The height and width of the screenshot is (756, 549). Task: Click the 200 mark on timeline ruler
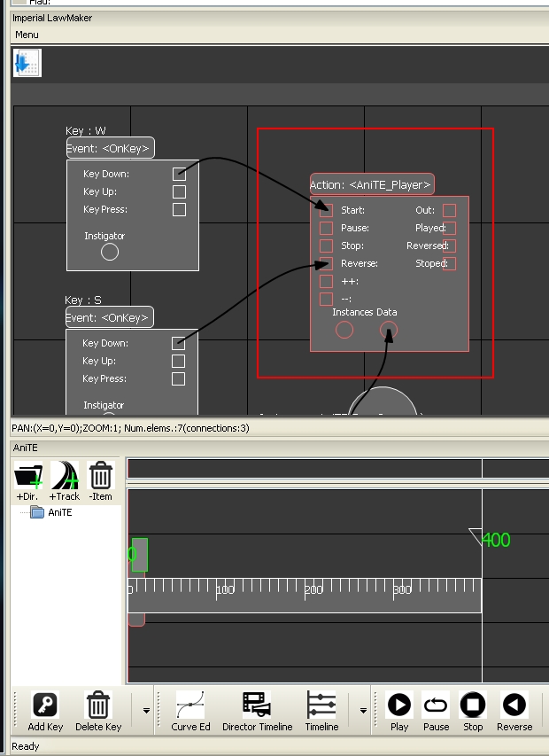[313, 589]
